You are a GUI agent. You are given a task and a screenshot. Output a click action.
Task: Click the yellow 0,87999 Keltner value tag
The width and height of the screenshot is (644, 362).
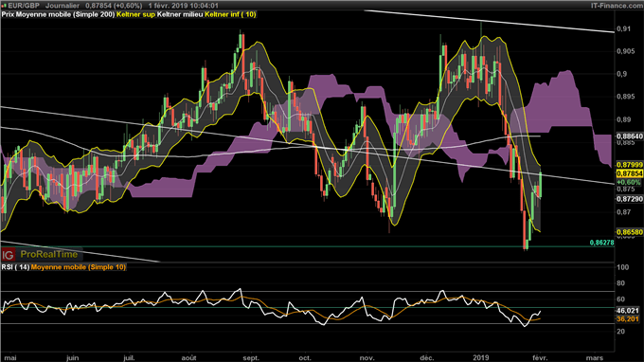point(630,165)
